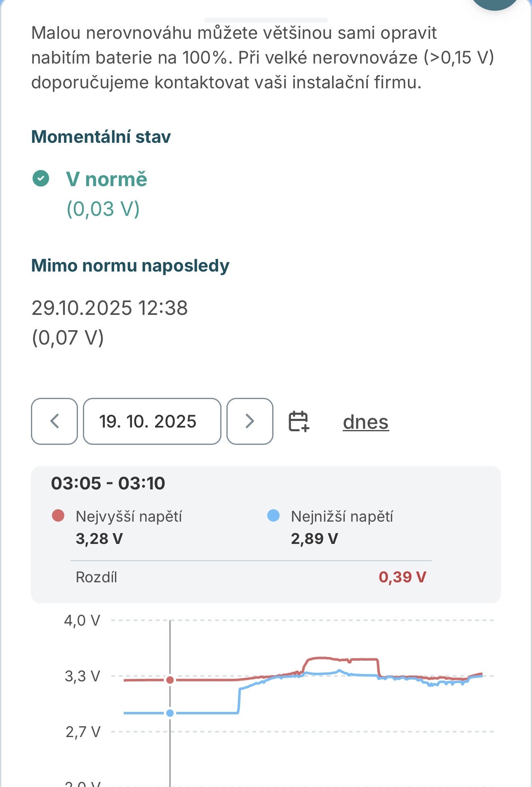This screenshot has width=532, height=787.
Task: Select the red data point on the chart
Action: (x=170, y=680)
